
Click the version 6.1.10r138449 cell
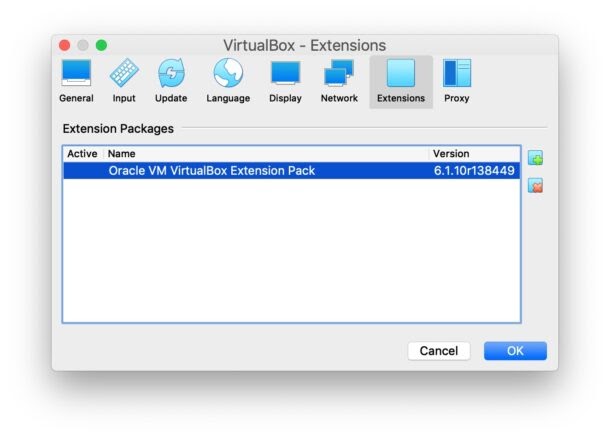[474, 170]
